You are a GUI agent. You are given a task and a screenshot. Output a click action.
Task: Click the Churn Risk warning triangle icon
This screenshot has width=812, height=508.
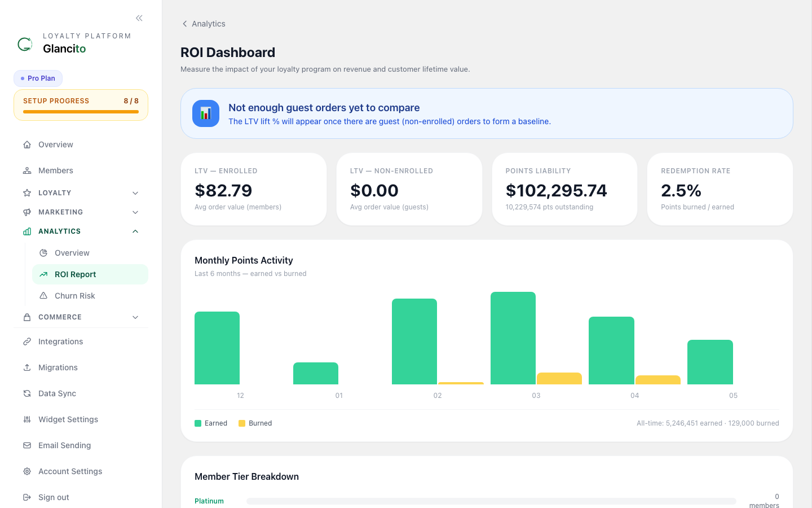tap(43, 296)
